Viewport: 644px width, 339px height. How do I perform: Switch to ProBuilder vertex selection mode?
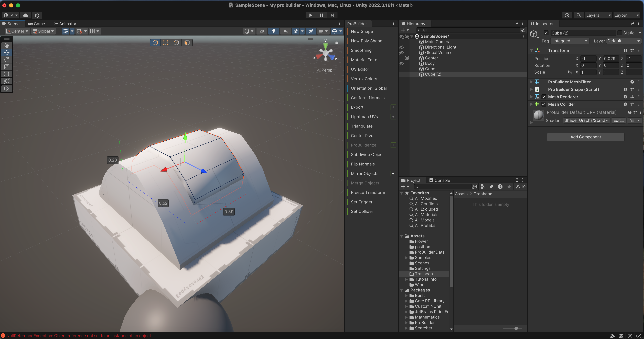(166, 43)
